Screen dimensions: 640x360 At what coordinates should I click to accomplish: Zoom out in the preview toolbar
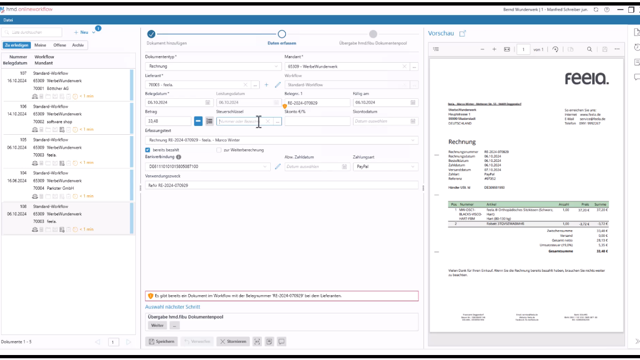tap(482, 49)
